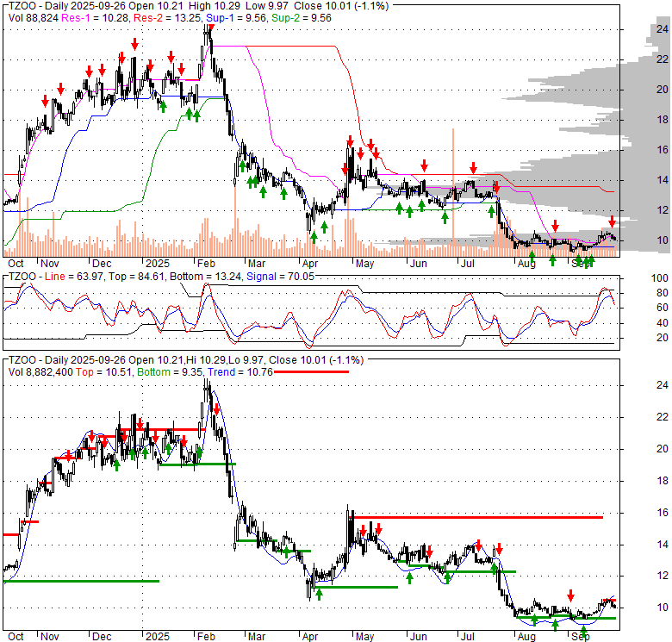Click Bottom = 13.24 in oscillator header
Viewport: 672px width, 642px height.
click(x=206, y=277)
